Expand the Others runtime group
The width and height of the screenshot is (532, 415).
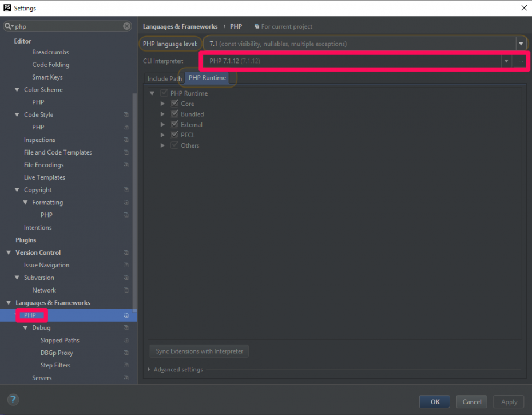[x=162, y=146]
